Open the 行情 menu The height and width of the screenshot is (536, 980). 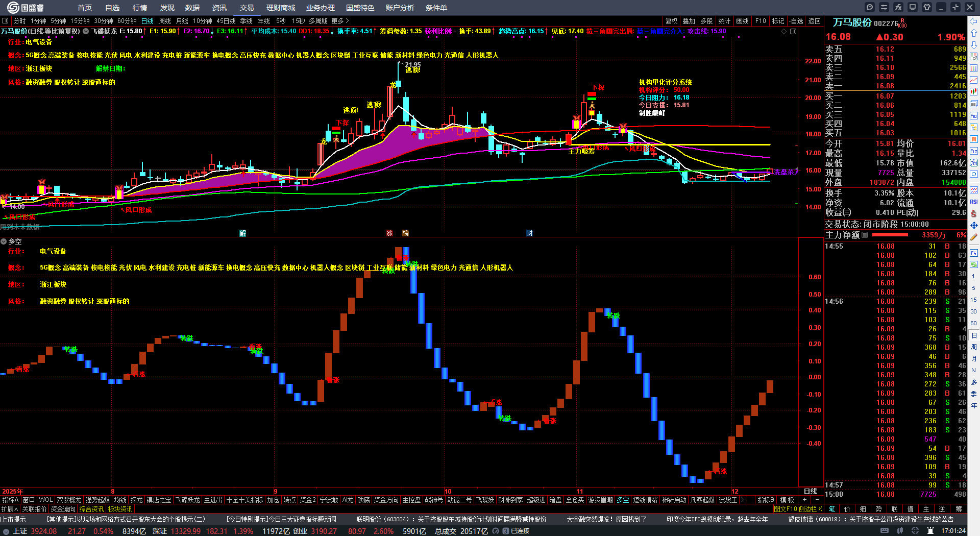coord(140,8)
